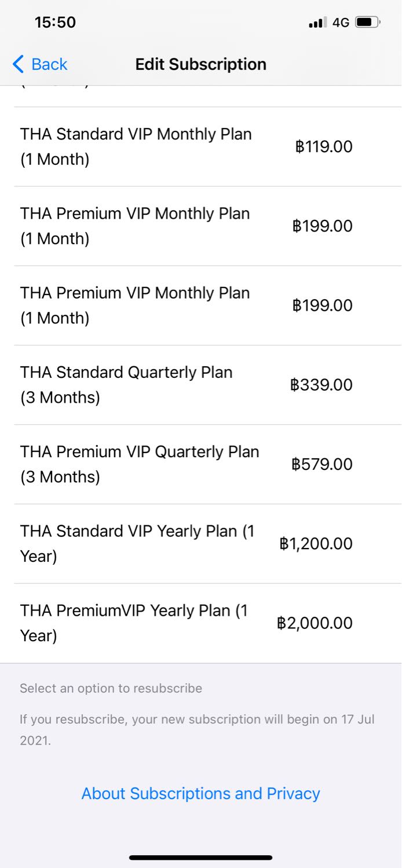Choose the second THA Premium VIP Monthly Plan
The image size is (402, 868).
[135, 305]
